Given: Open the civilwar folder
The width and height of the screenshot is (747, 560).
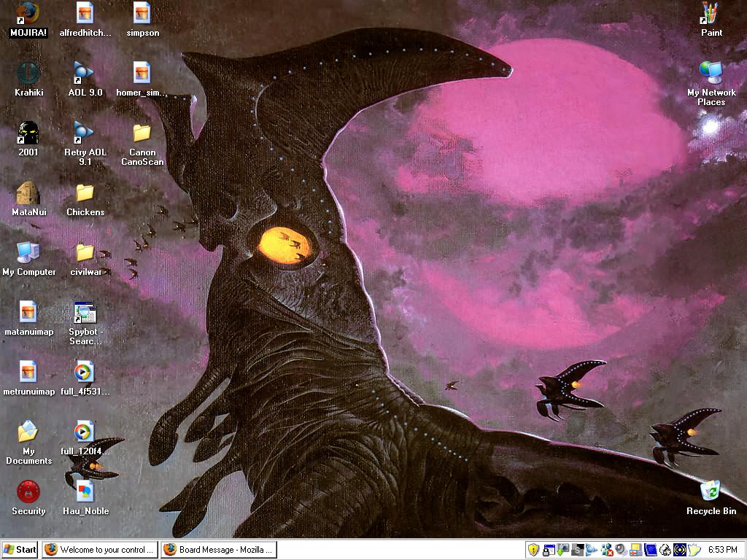Looking at the screenshot, I should click(x=87, y=254).
